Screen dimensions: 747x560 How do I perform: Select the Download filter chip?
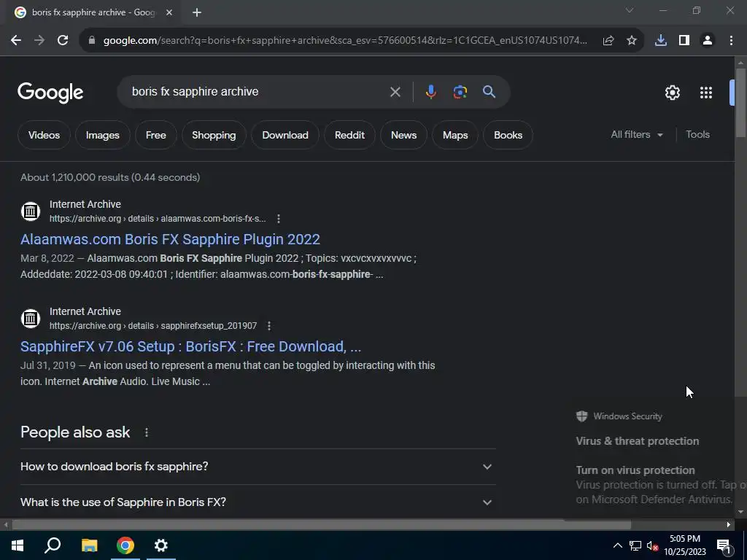click(x=285, y=135)
